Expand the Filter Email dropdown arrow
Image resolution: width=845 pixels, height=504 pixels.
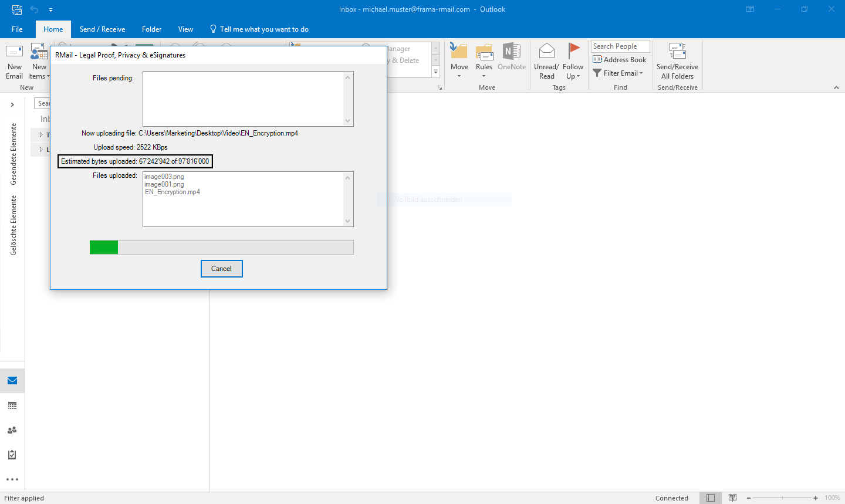click(641, 73)
